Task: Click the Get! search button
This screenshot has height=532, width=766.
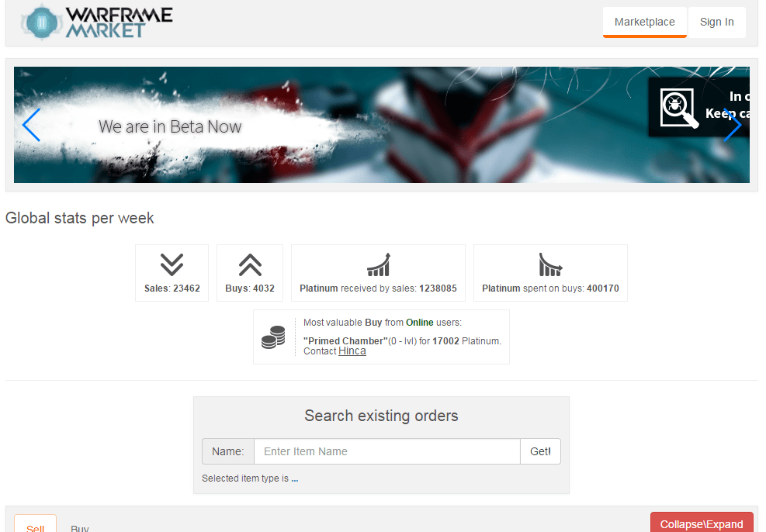Action: [540, 451]
